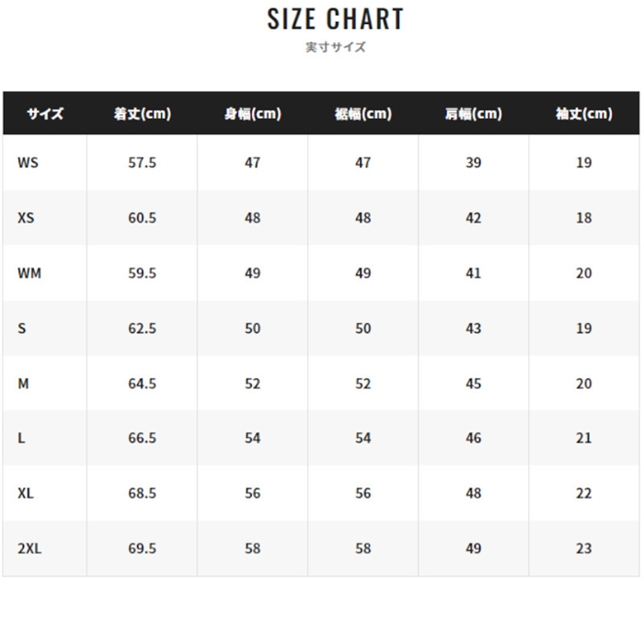
Task: Select sleeve length 22 in the XL row
Action: click(584, 493)
